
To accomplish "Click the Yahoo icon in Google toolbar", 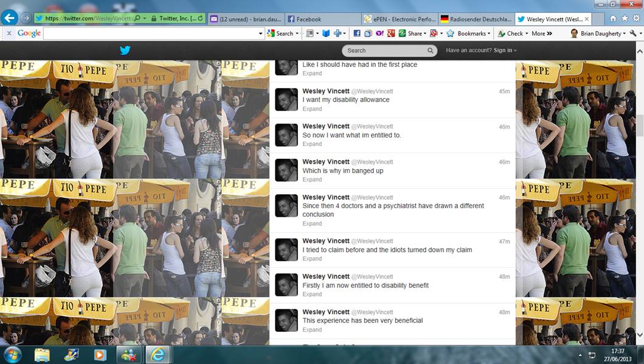I will pyautogui.click(x=379, y=33).
